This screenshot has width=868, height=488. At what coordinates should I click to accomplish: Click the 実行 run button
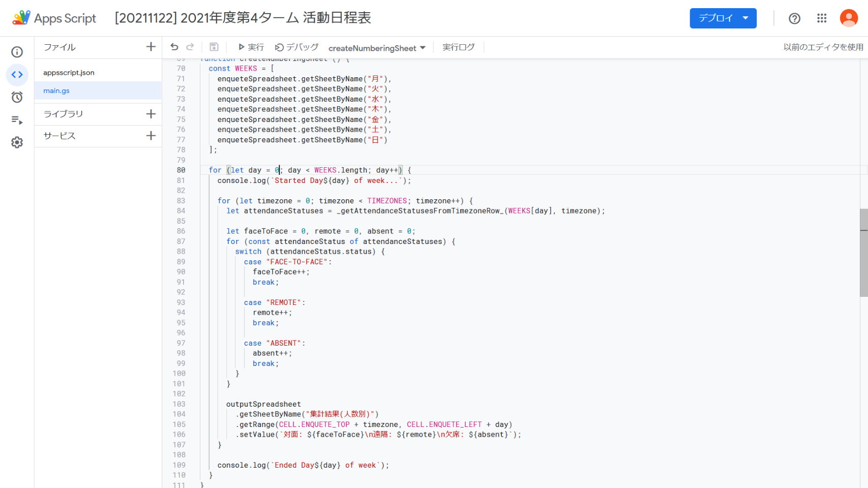[x=251, y=47]
